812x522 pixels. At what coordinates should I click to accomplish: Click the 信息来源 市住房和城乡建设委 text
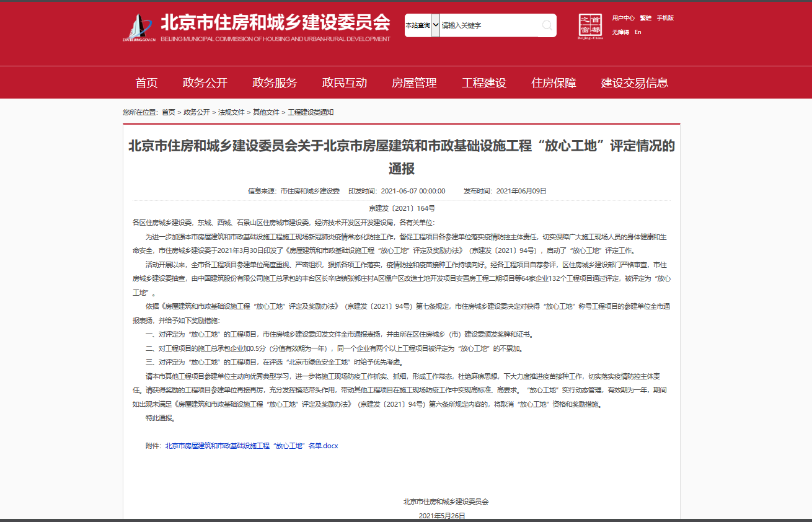[x=294, y=191]
